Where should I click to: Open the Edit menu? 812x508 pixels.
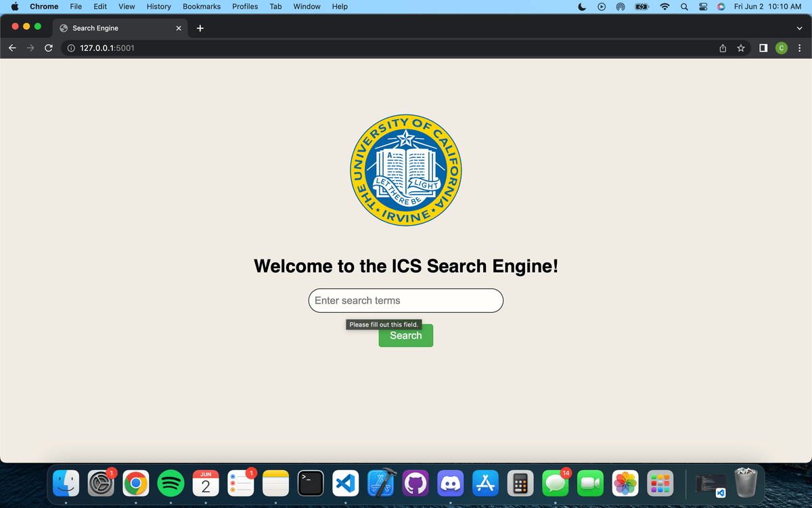pyautogui.click(x=100, y=7)
